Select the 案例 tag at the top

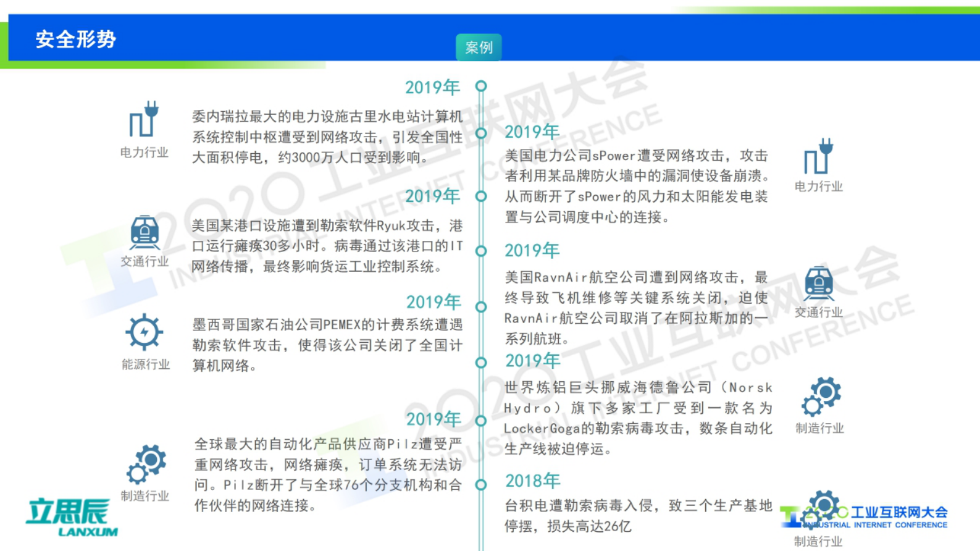pyautogui.click(x=479, y=47)
